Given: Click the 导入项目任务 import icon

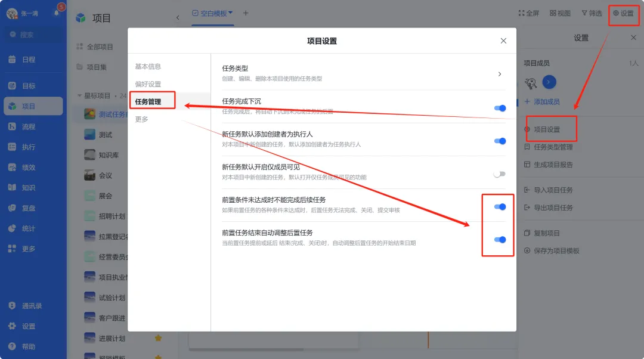Looking at the screenshot, I should [x=527, y=190].
